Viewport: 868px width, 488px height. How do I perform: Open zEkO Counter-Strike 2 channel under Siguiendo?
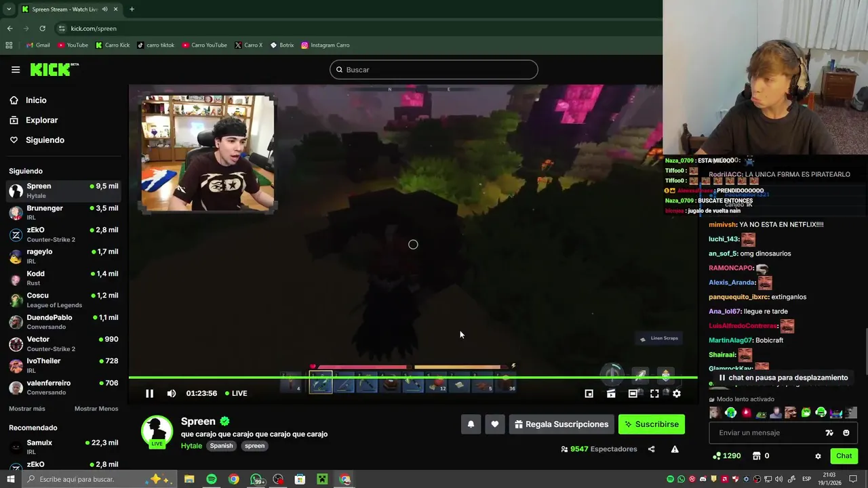[64, 235]
